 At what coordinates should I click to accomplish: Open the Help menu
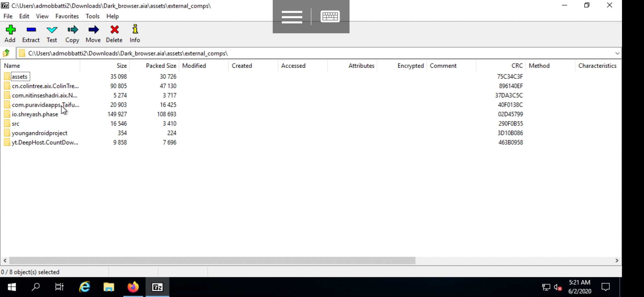(x=113, y=16)
